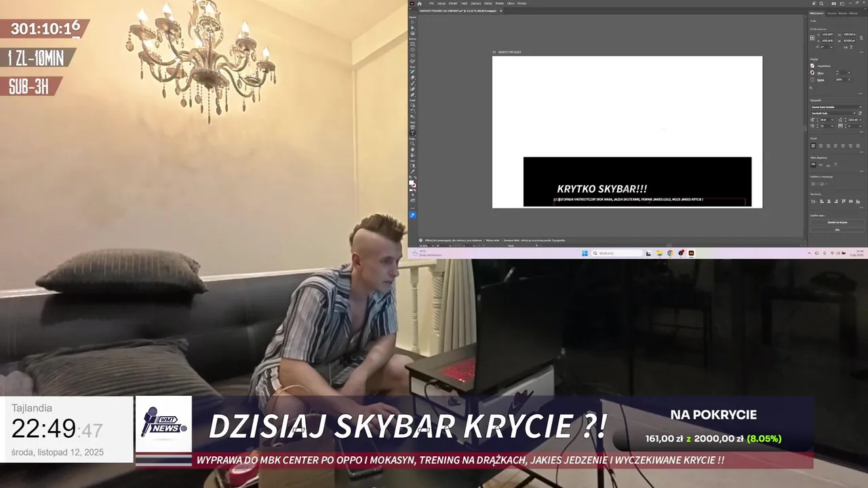Click fill and stroke swatches in toolbar
Screen dimensions: 868x488
coord(412,184)
